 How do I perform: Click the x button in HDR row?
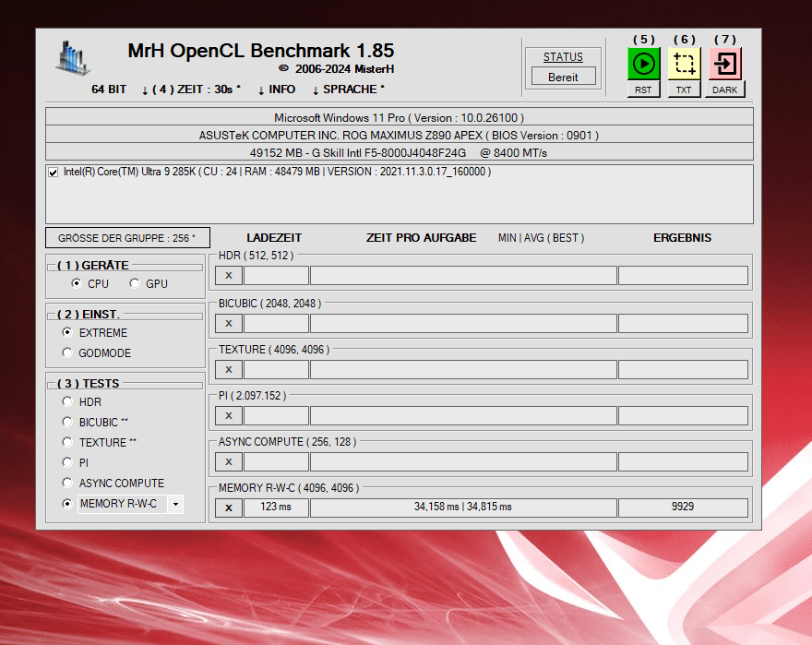tap(229, 276)
